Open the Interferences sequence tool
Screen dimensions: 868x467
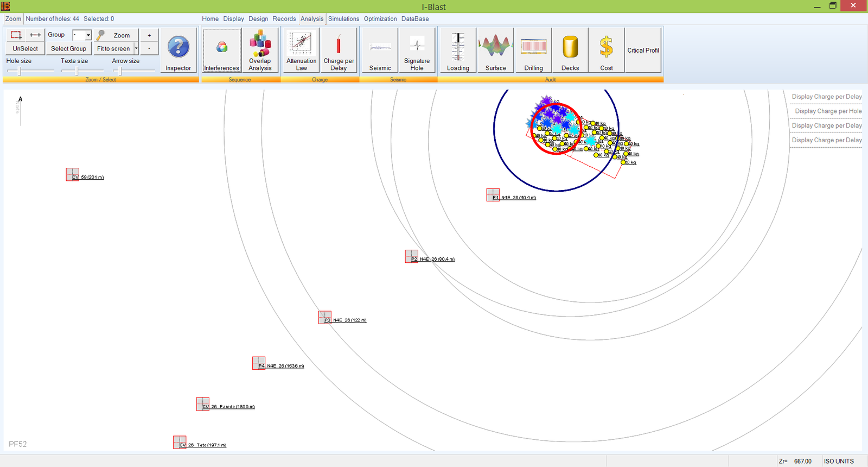222,51
